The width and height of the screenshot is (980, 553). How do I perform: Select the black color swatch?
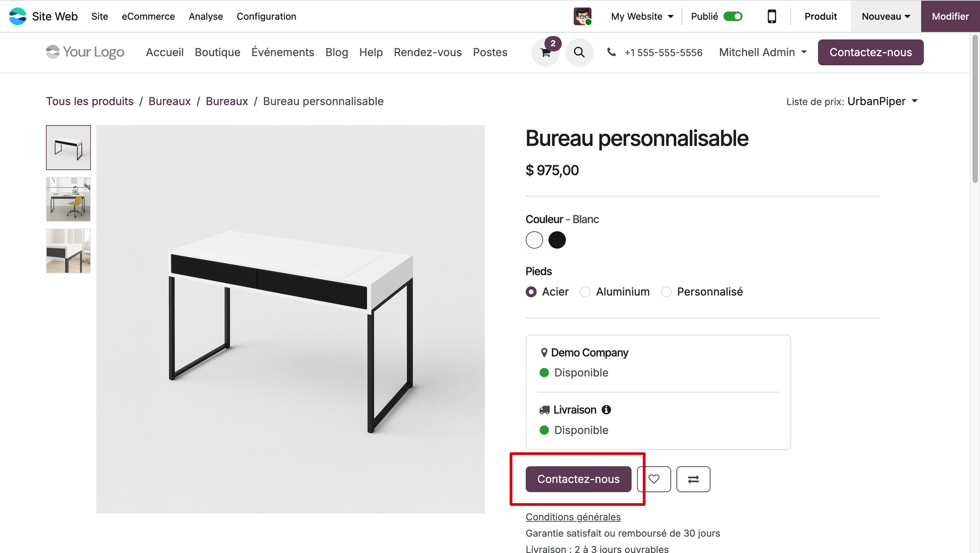point(557,240)
